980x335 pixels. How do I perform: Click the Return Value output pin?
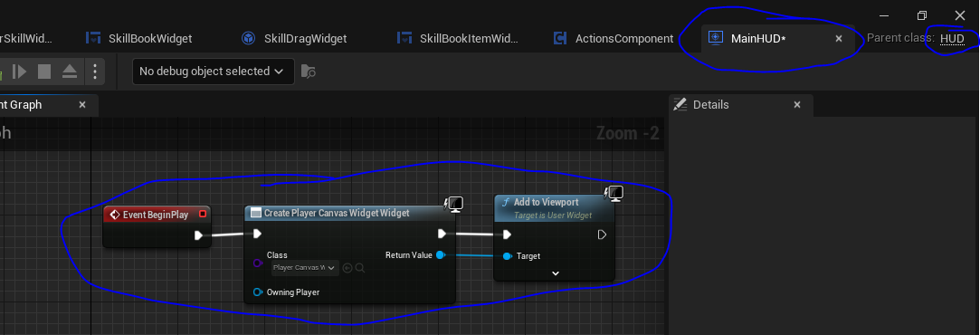click(440, 255)
